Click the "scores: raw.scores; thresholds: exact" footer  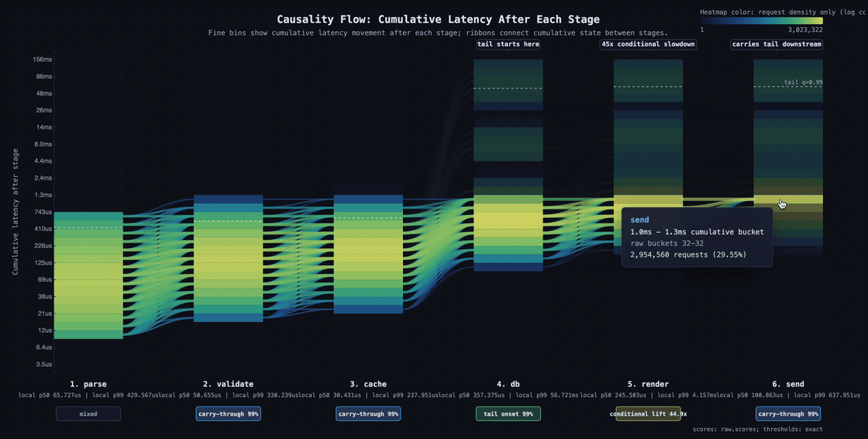coord(757,429)
